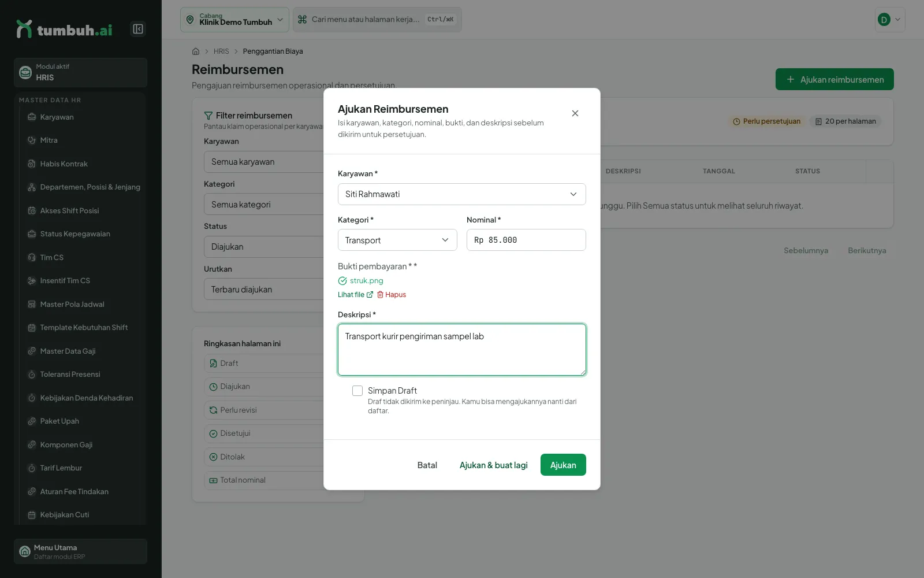
Task: Expand the Kategori dropdown set to Transport
Action: (x=397, y=240)
